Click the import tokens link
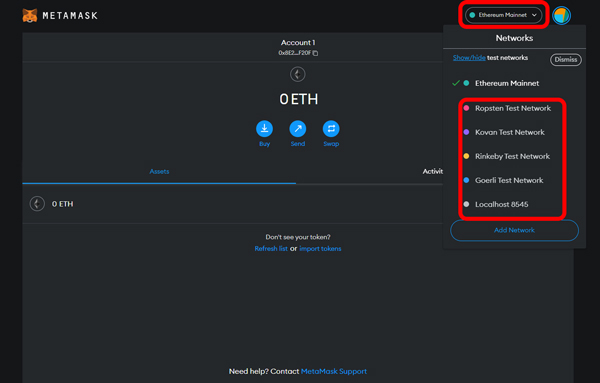 tap(320, 249)
